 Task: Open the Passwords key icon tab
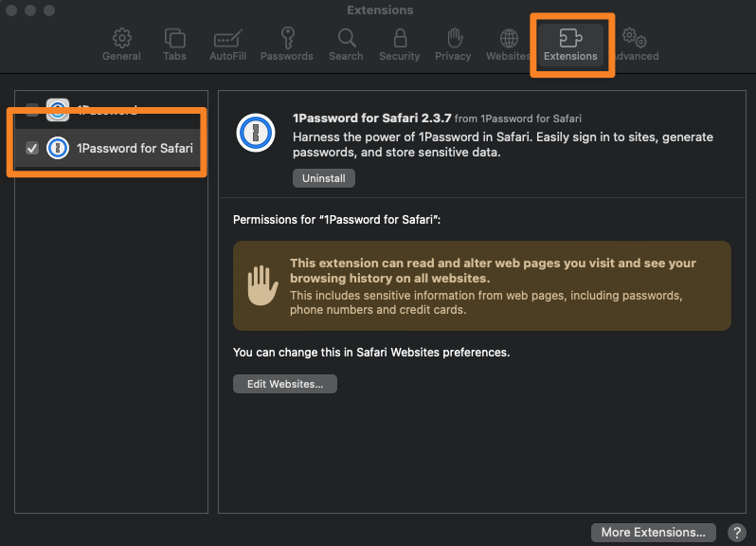pyautogui.click(x=286, y=45)
